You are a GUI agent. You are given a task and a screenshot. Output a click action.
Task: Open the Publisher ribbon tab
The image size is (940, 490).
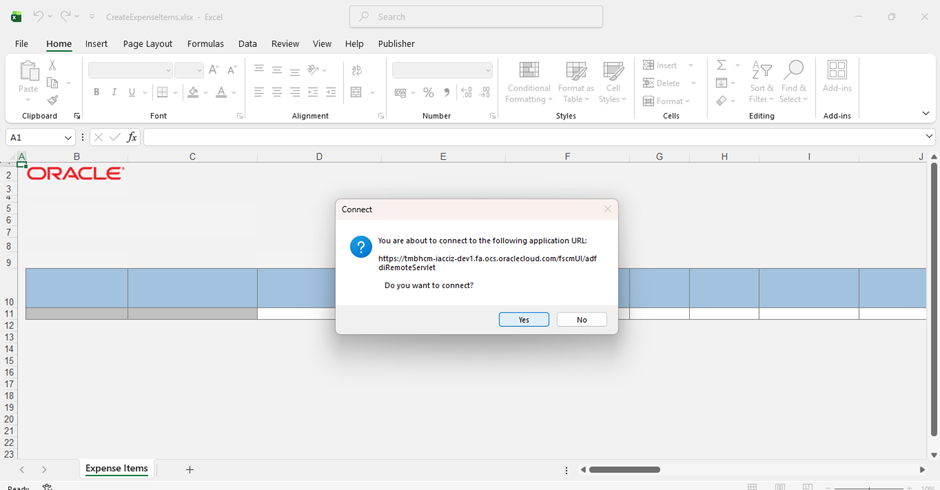[396, 44]
